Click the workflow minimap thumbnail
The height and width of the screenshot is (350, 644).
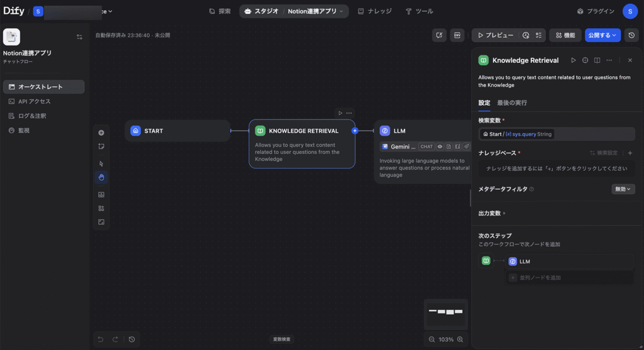(x=445, y=312)
